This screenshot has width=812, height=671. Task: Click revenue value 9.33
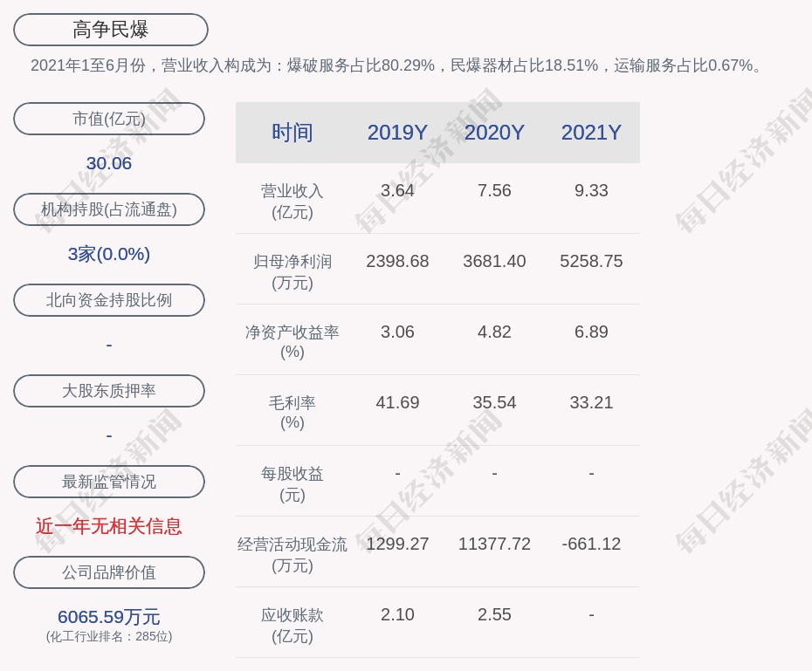coord(591,190)
